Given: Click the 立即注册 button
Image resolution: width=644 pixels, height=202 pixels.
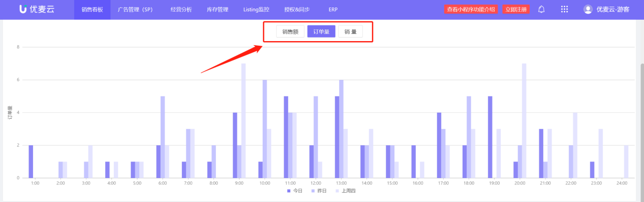Looking at the screenshot, I should pos(516,9).
